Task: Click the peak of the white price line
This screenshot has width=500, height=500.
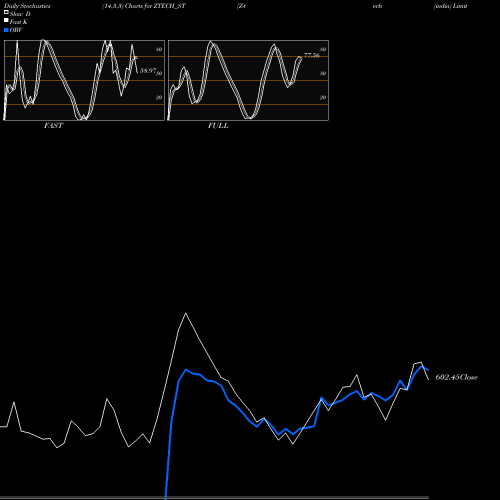Action: tap(185, 313)
